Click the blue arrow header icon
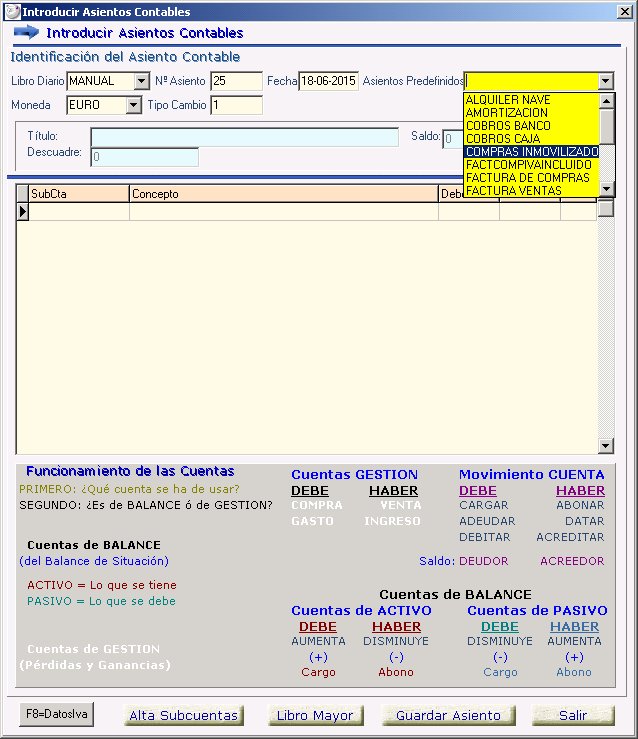The height and width of the screenshot is (739, 638). (x=26, y=32)
